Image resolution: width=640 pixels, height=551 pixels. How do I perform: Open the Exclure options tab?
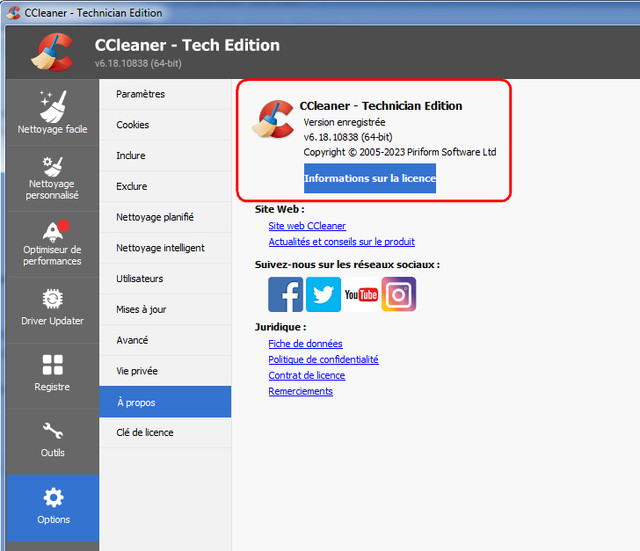[165, 187]
